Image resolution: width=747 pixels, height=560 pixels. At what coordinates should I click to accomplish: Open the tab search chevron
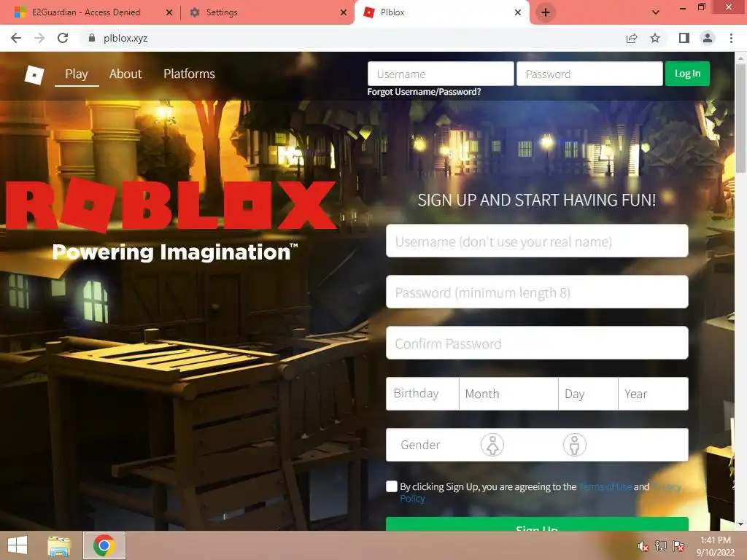click(656, 12)
